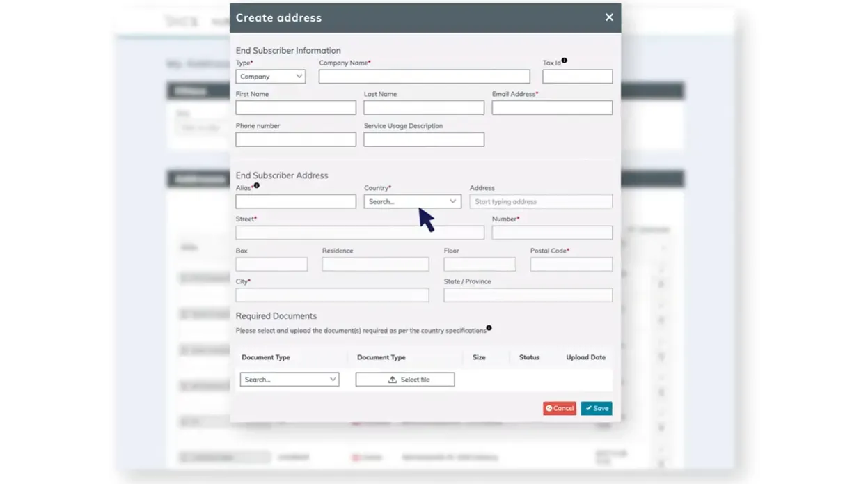Cancel the Create address form
The image size is (868, 484).
[x=559, y=408]
